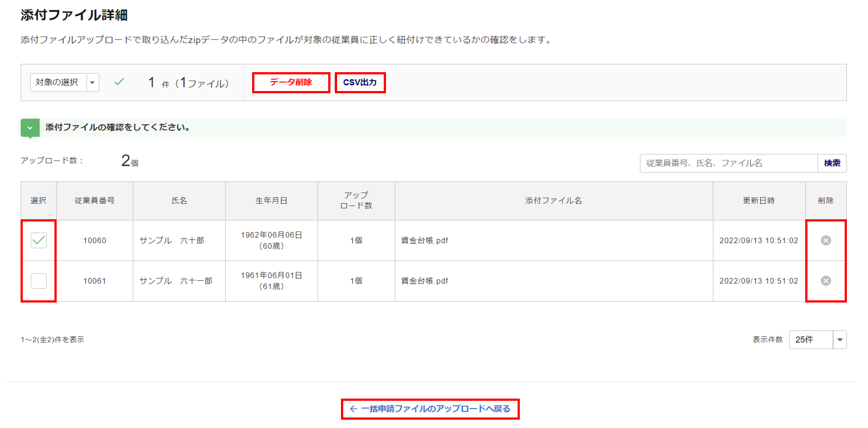This screenshot has width=868, height=428.
Task: Expand the 表示件数 25件 dropdown
Action: (839, 340)
